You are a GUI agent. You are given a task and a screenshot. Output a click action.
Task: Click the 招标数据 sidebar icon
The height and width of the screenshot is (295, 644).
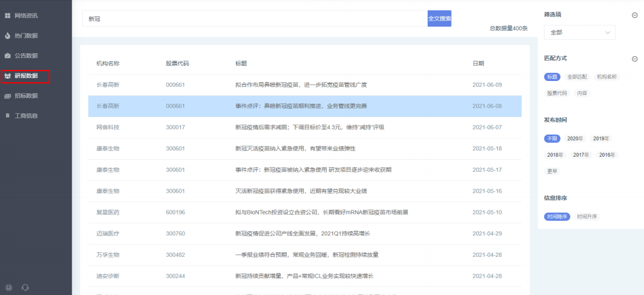(8, 96)
